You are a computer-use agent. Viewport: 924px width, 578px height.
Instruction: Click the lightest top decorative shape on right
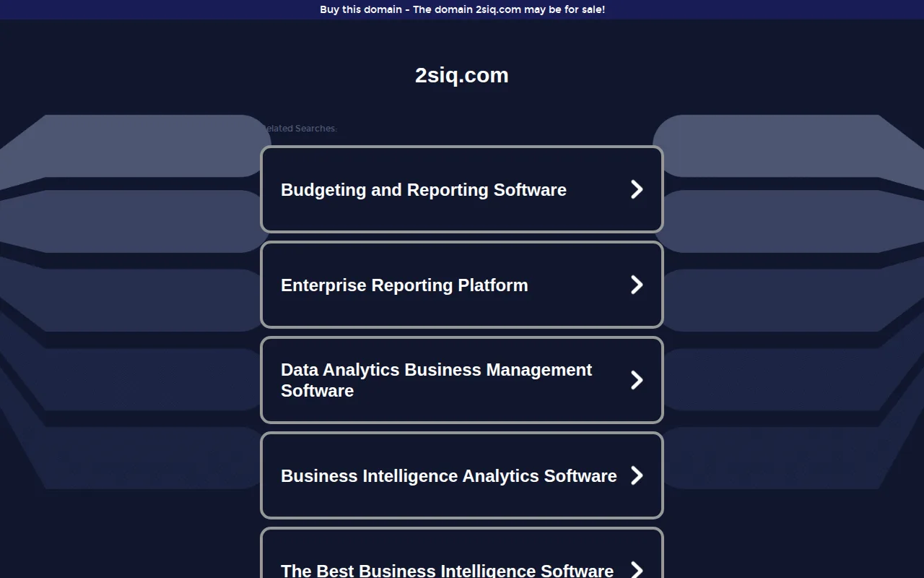pyautogui.click(x=788, y=145)
